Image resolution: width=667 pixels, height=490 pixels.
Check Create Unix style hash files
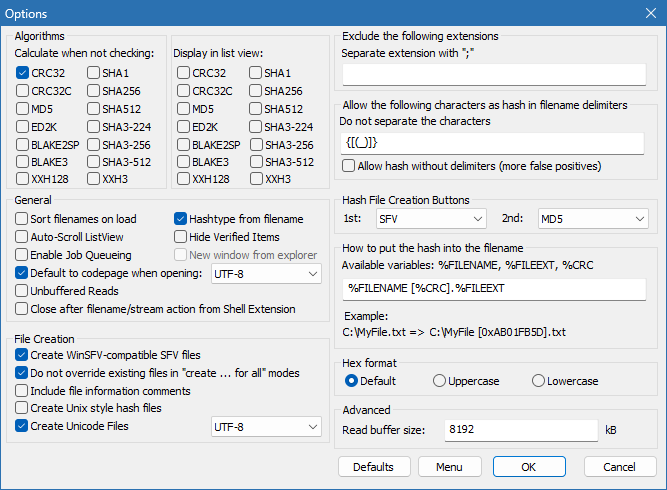point(23,408)
